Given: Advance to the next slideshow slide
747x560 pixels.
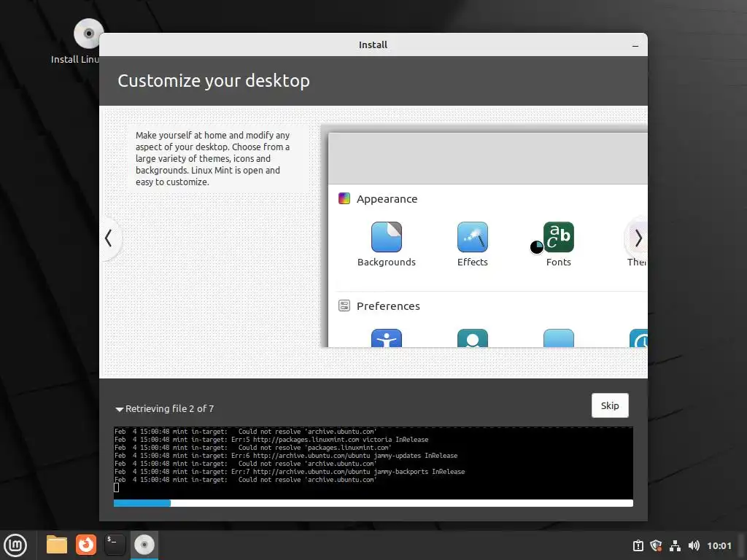Looking at the screenshot, I should click(638, 238).
